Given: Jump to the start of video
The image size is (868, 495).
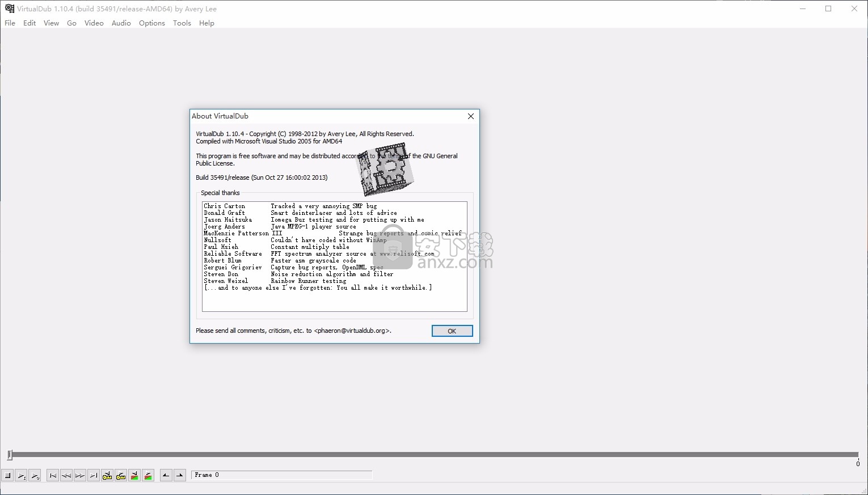Looking at the screenshot, I should 53,476.
